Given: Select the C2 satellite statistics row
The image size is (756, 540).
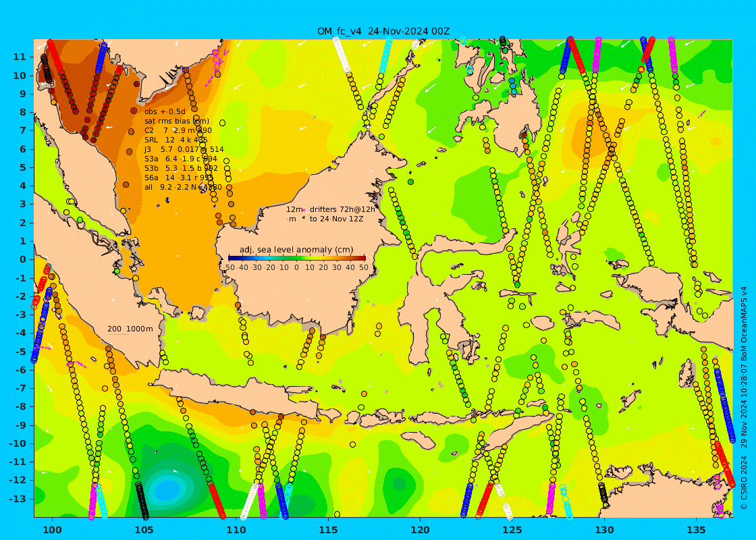Looking at the screenshot, I should (178, 131).
